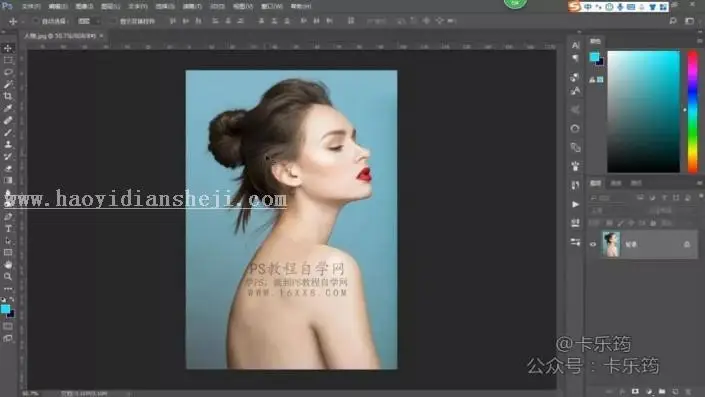
Task: Open the layer filter kind dropdown
Action: (611, 198)
